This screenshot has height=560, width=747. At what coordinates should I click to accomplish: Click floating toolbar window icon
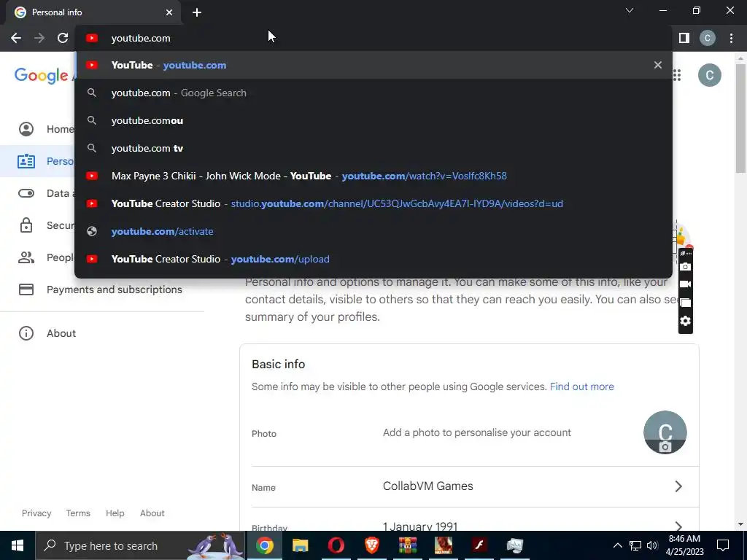click(x=685, y=303)
